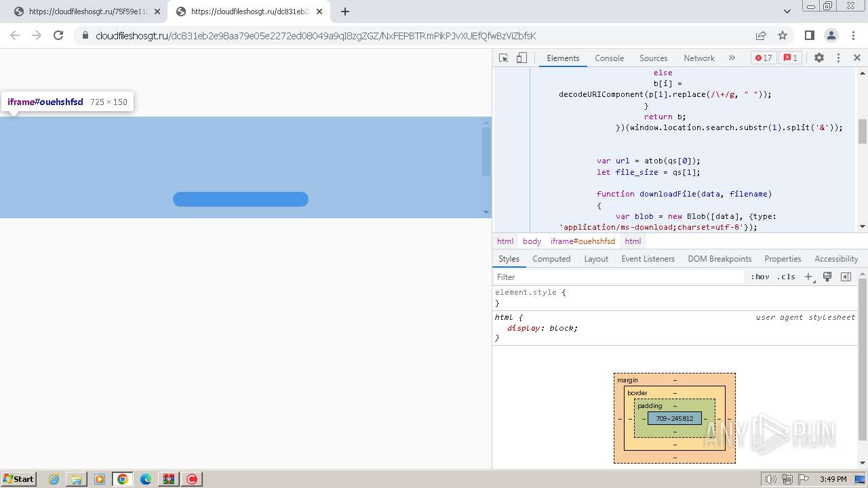
Task: Click the box model margin label
Action: point(627,380)
